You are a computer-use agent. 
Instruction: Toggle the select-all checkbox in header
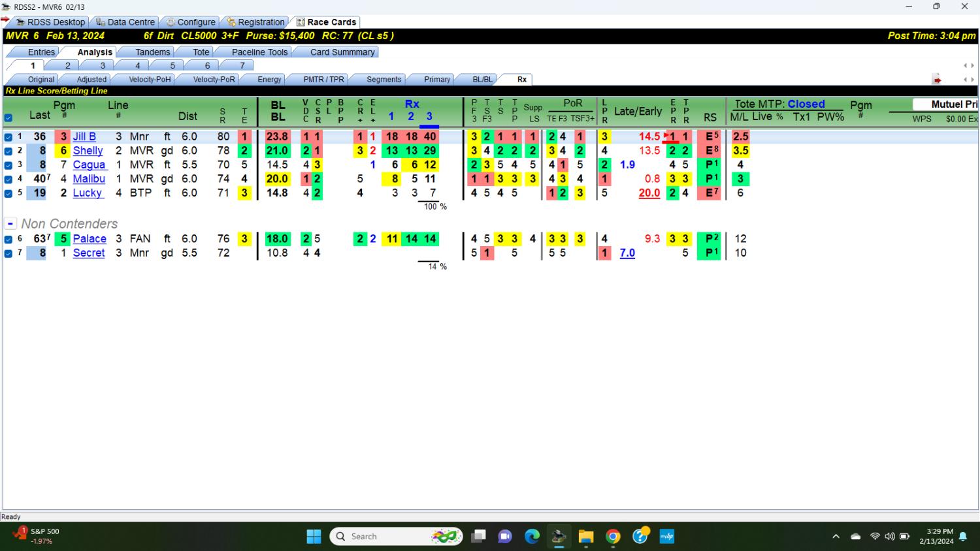coord(8,118)
